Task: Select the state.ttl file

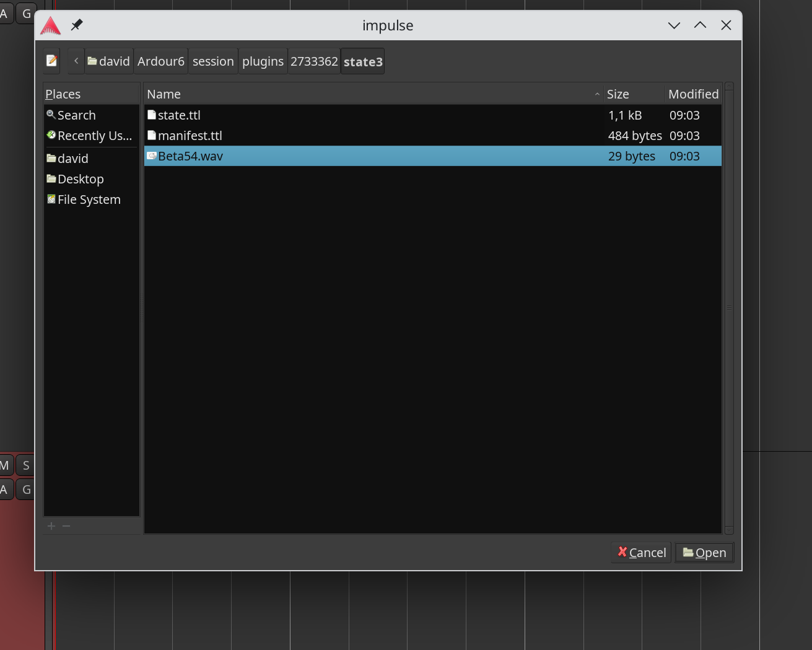Action: tap(179, 115)
